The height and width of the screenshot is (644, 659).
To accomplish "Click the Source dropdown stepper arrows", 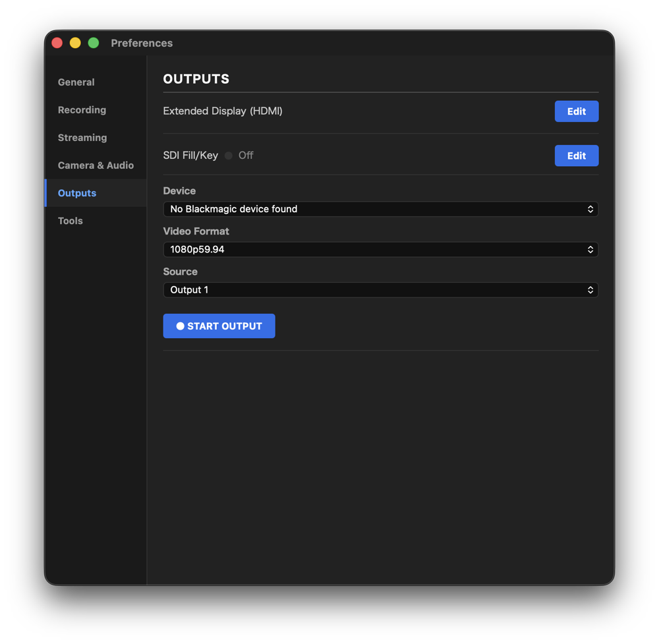I will click(x=590, y=289).
